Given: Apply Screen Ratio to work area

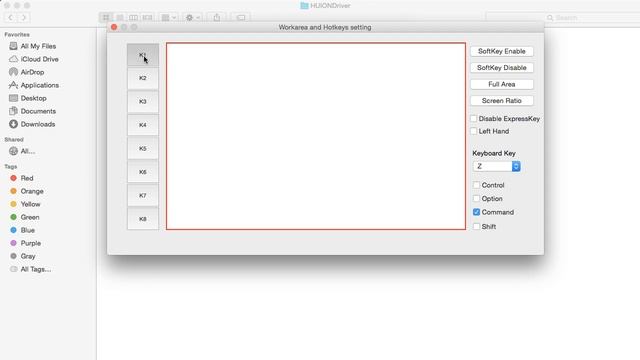Looking at the screenshot, I should [502, 100].
